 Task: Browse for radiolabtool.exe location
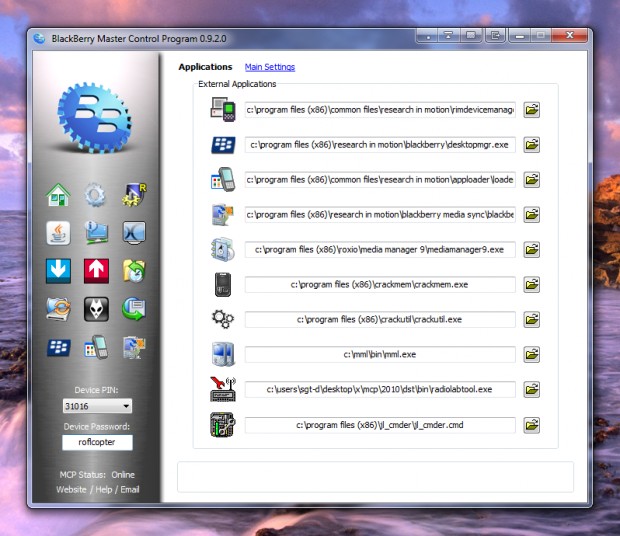pyautogui.click(x=532, y=389)
